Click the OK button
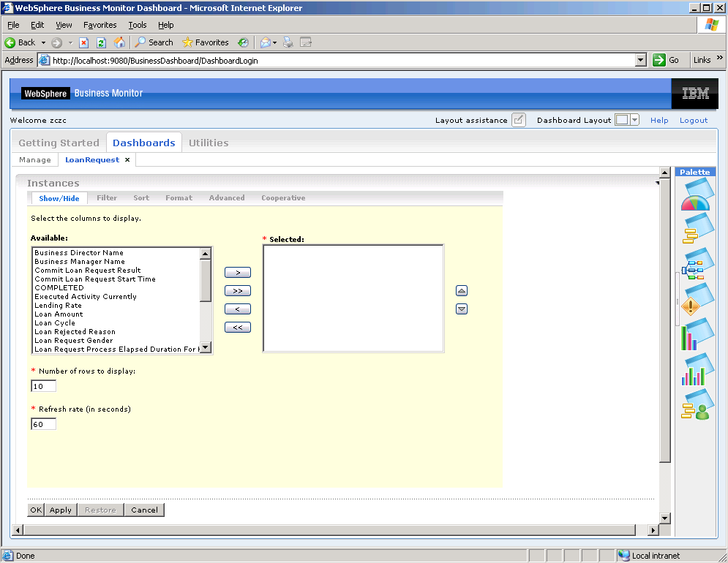Screen dimensions: 728x563 click(x=36, y=510)
